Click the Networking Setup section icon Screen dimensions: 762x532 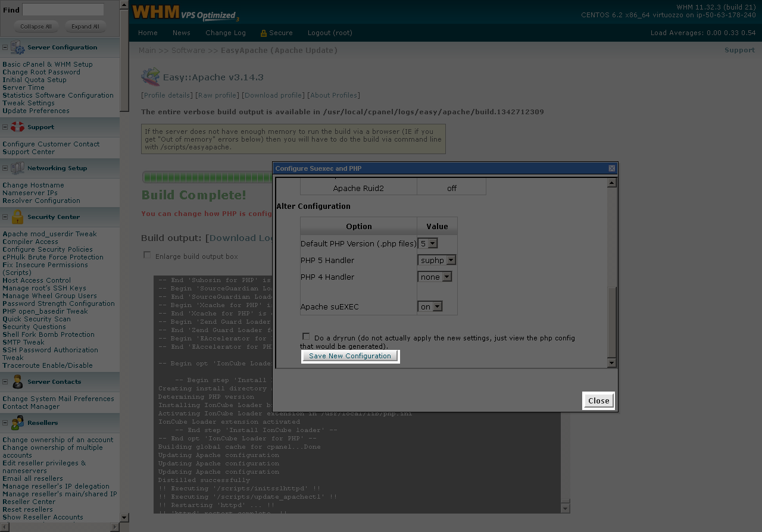click(17, 168)
